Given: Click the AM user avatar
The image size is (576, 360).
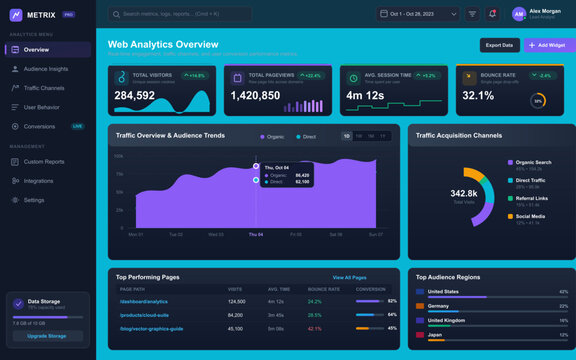Looking at the screenshot, I should [519, 14].
